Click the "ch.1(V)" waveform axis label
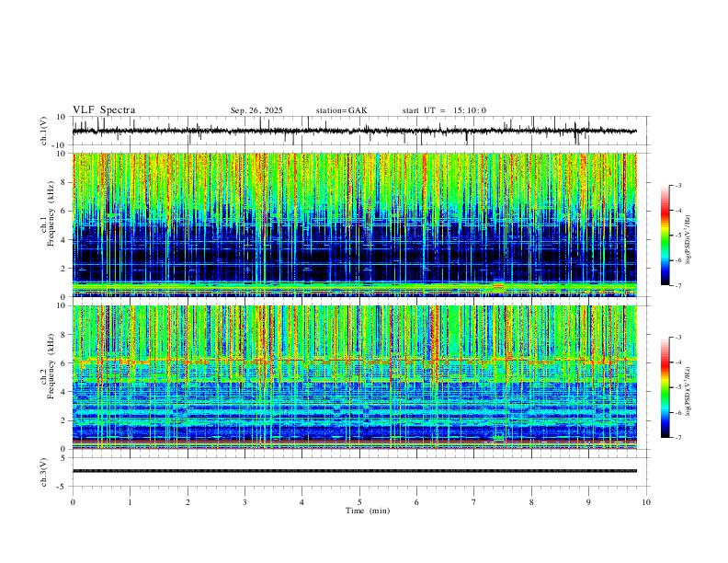728x563 pixels. [44, 131]
